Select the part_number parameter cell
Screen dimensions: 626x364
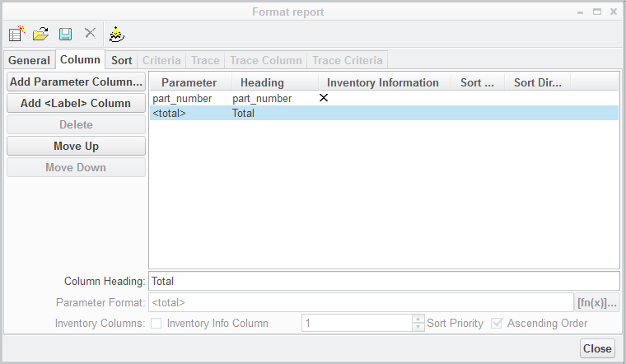click(x=183, y=98)
